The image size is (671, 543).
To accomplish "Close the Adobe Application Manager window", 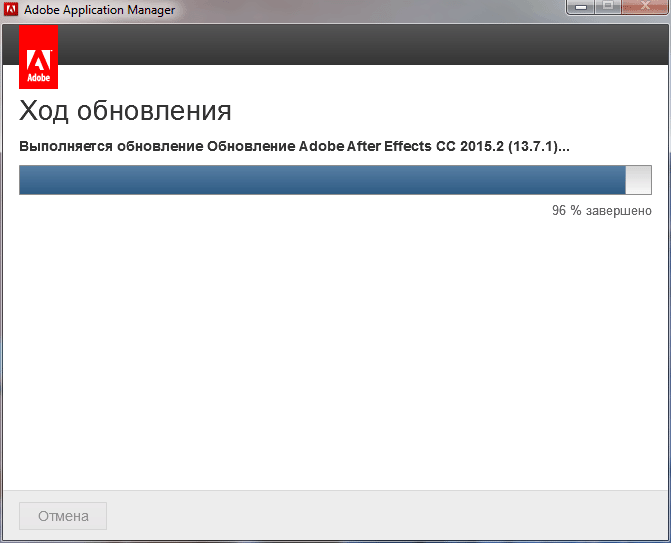I will [x=645, y=7].
